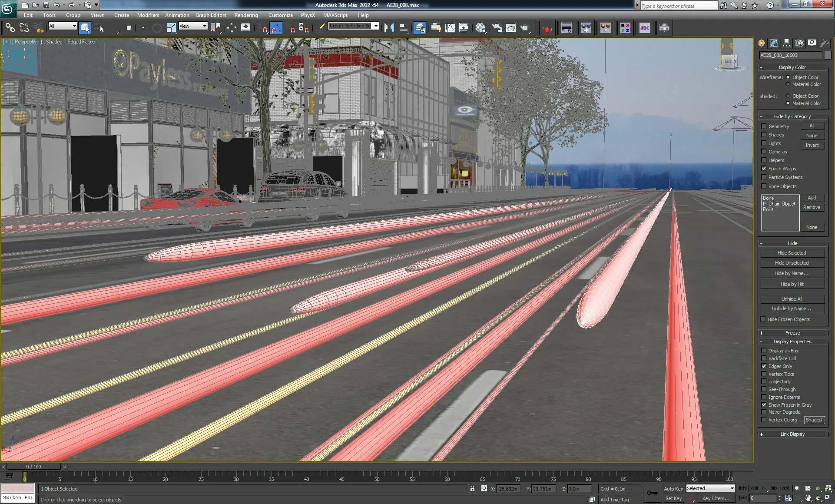Enable Display as Box option
The width and height of the screenshot is (835, 504).
click(x=764, y=351)
